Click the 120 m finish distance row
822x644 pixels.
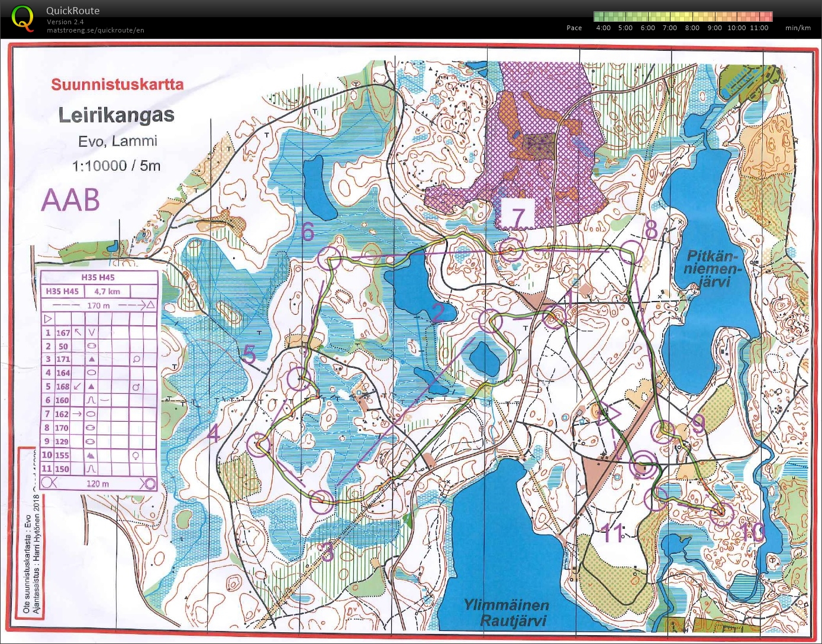pyautogui.click(x=98, y=483)
